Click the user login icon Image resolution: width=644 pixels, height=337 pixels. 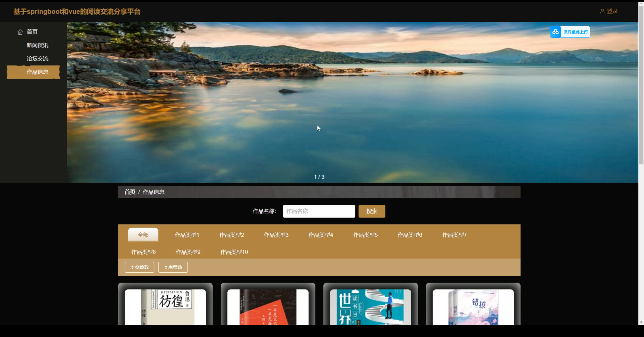tap(602, 11)
